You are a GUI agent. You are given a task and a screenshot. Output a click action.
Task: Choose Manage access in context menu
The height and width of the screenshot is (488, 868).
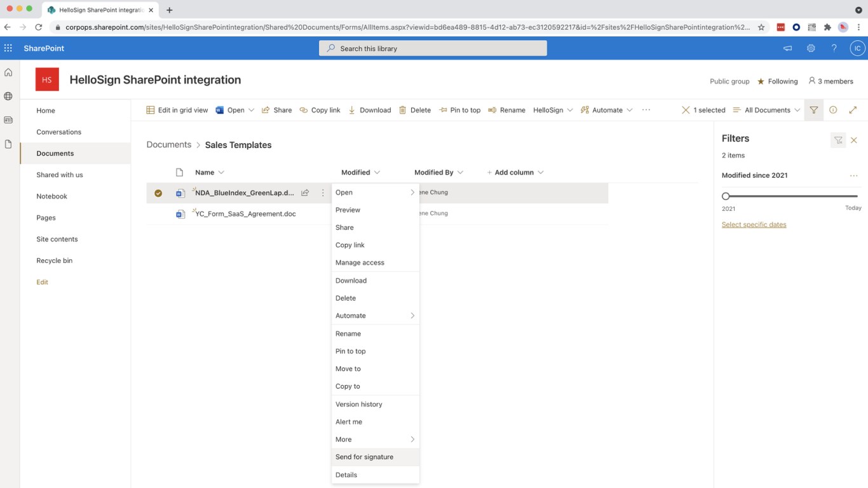tap(376, 262)
